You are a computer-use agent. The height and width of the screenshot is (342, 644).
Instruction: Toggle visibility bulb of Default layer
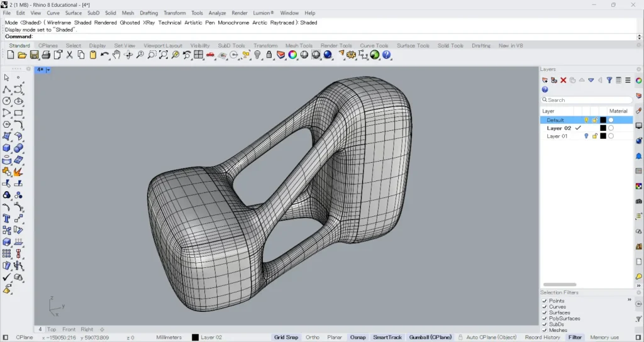(586, 120)
